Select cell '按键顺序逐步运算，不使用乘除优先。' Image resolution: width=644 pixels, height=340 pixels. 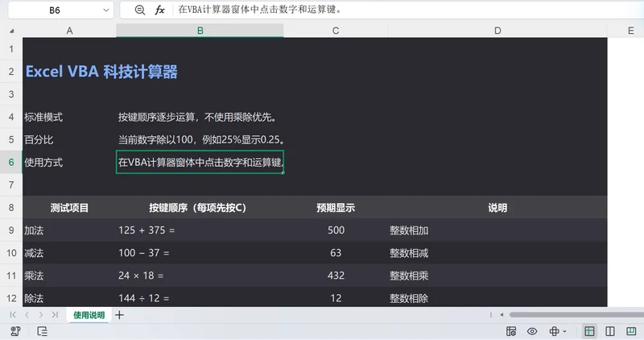(x=200, y=117)
